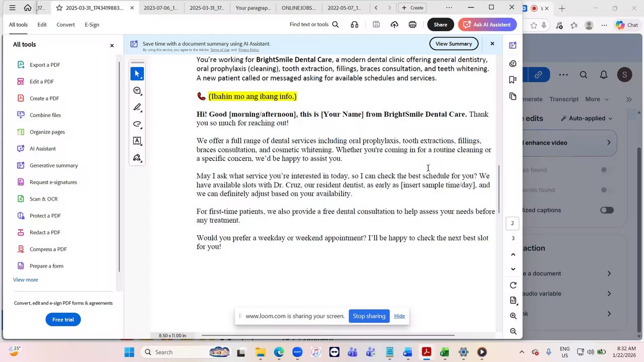Click the Ask AI Assistant button
The image size is (644, 362).
(487, 25)
